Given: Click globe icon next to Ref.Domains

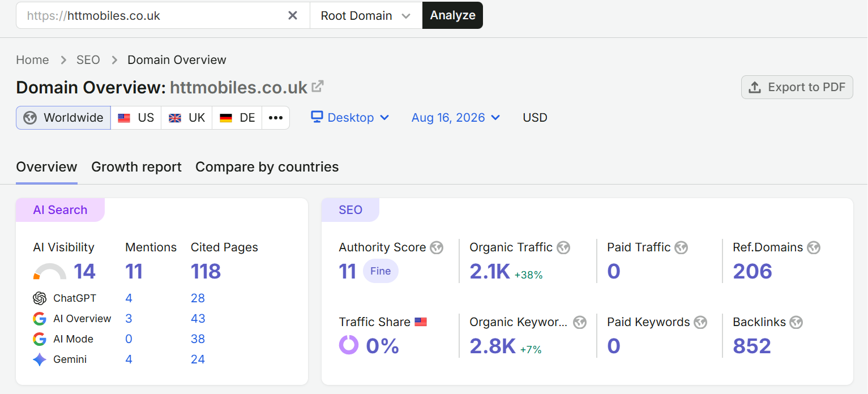Looking at the screenshot, I should point(814,247).
